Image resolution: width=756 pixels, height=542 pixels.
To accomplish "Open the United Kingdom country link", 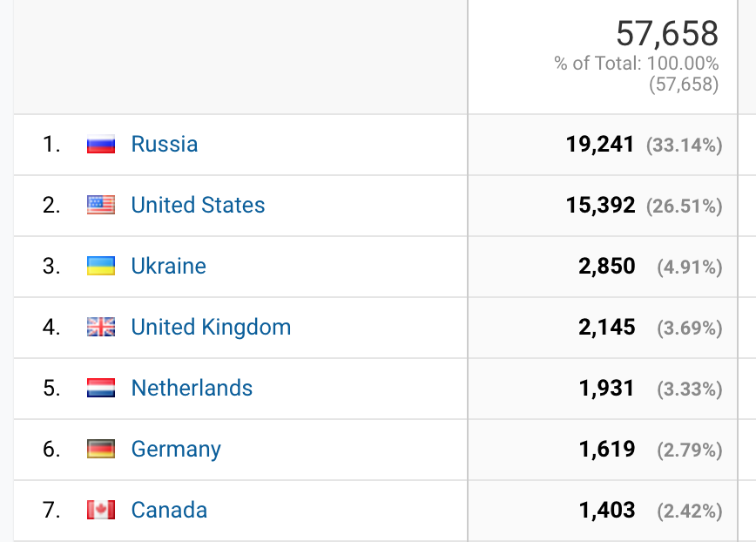I will [211, 327].
